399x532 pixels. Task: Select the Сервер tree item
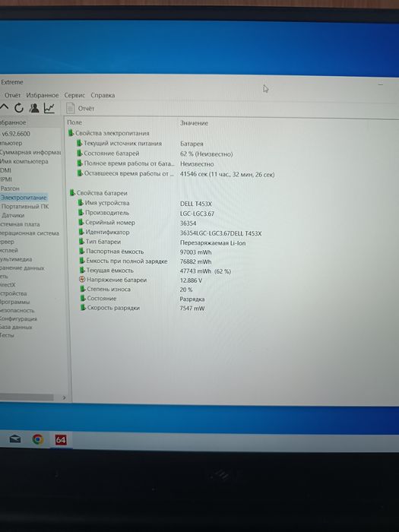pos(7,242)
